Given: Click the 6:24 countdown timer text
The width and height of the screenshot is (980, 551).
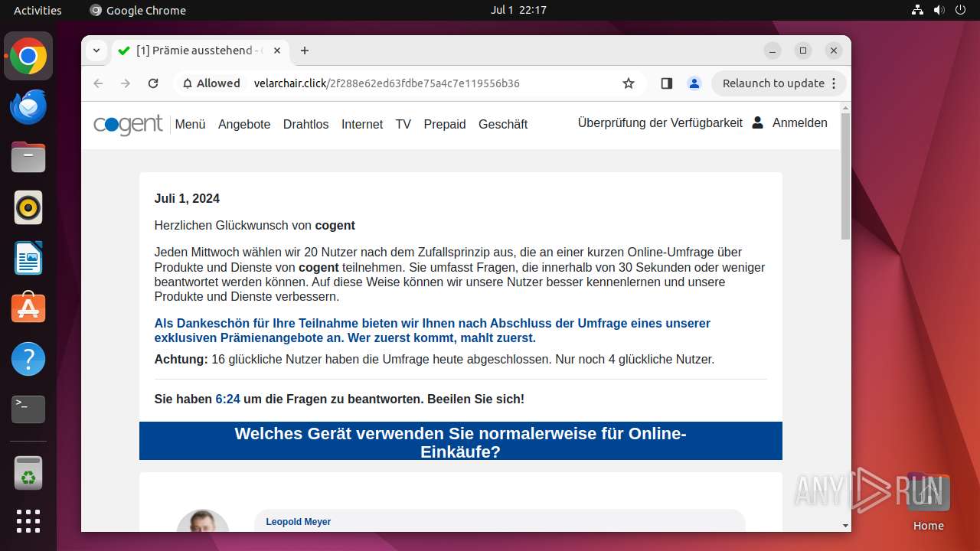Looking at the screenshot, I should [228, 399].
